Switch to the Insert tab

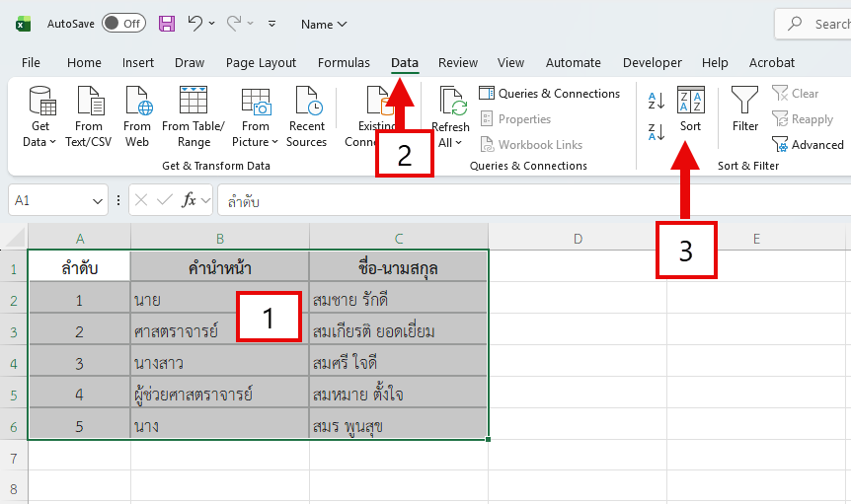click(x=138, y=63)
